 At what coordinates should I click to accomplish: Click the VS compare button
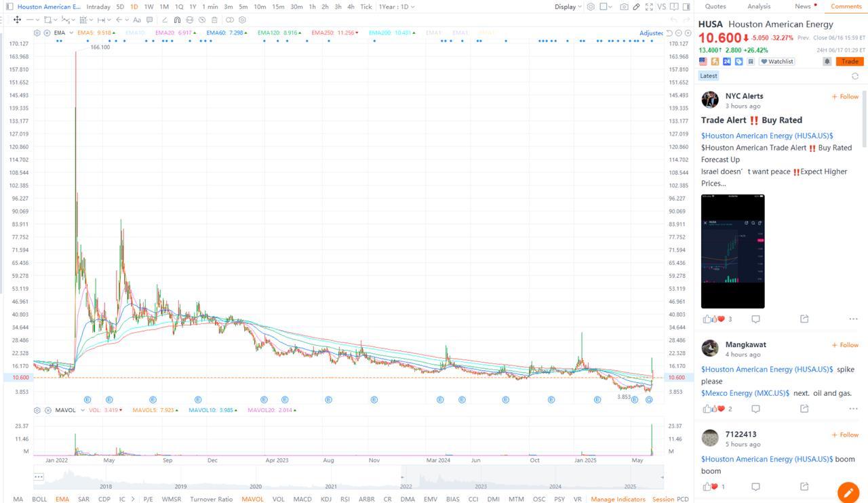point(661,7)
